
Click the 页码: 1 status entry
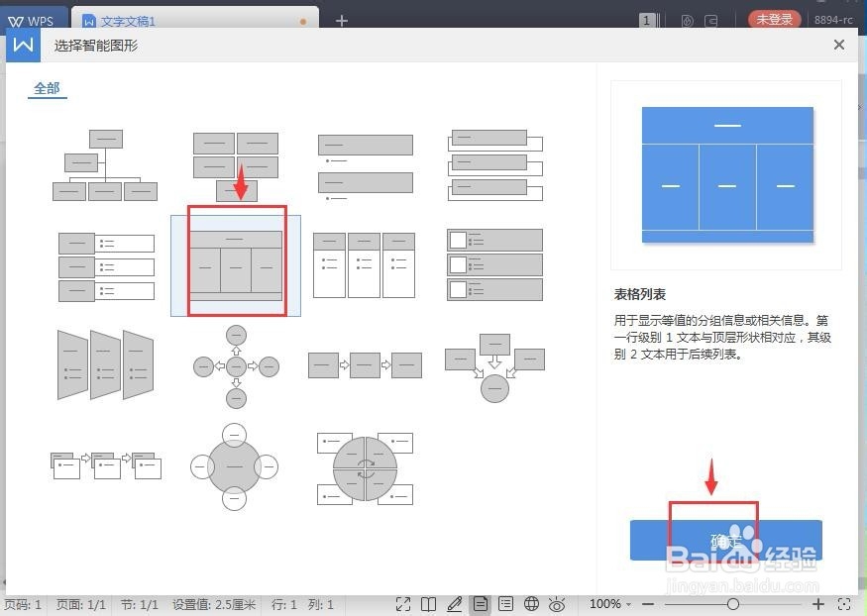pos(23,604)
